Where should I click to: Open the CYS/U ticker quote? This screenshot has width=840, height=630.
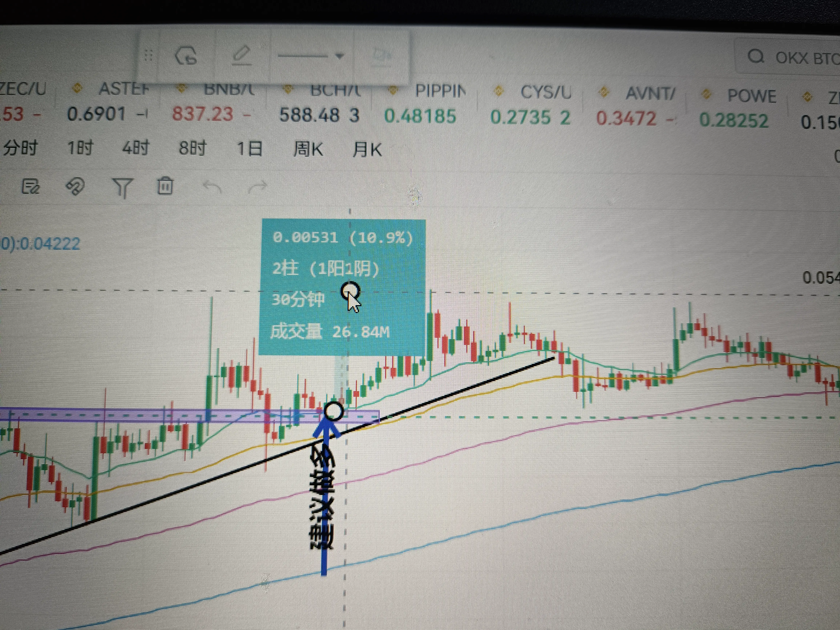[545, 92]
